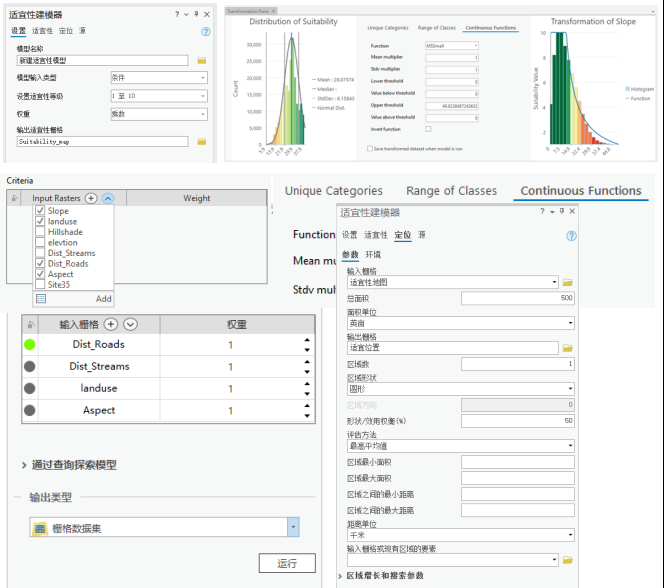The image size is (664, 588).
Task: Click plus icon beside 输入栅格 header
Action: 111,324
